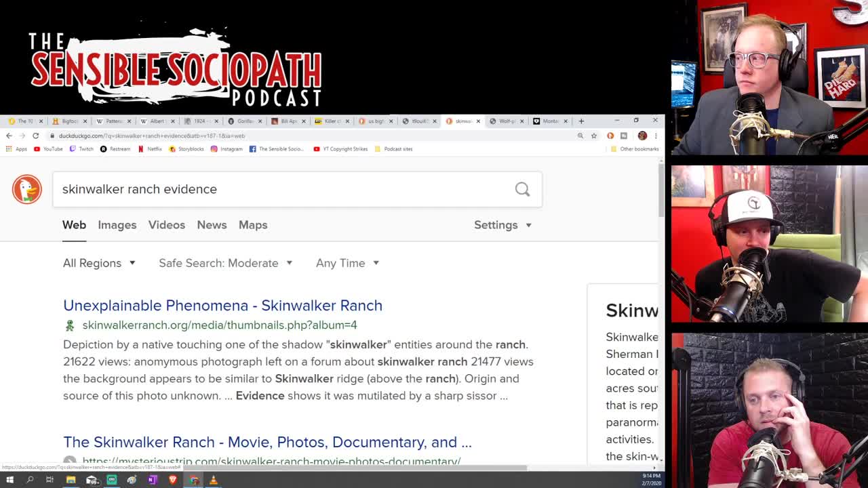Open the zoom magnifier icon in address bar
The width and height of the screenshot is (868, 488).
click(580, 136)
